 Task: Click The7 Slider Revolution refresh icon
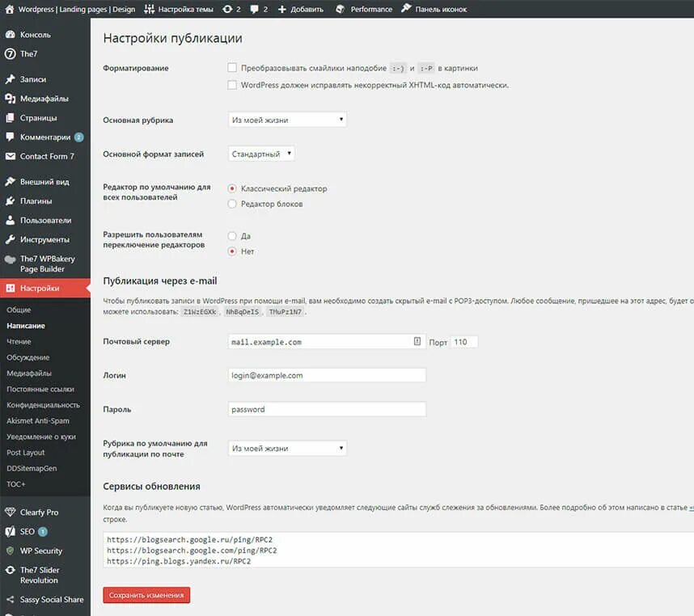click(x=11, y=570)
